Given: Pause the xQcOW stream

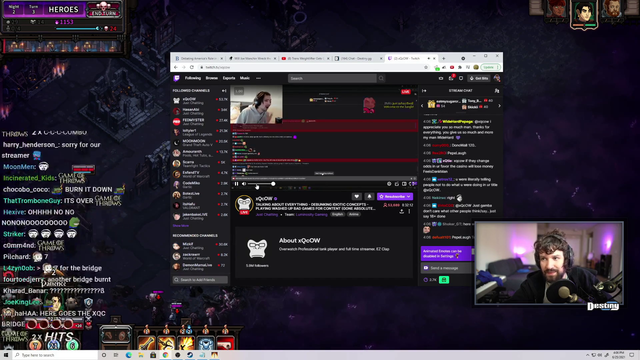Looking at the screenshot, I should [236, 184].
